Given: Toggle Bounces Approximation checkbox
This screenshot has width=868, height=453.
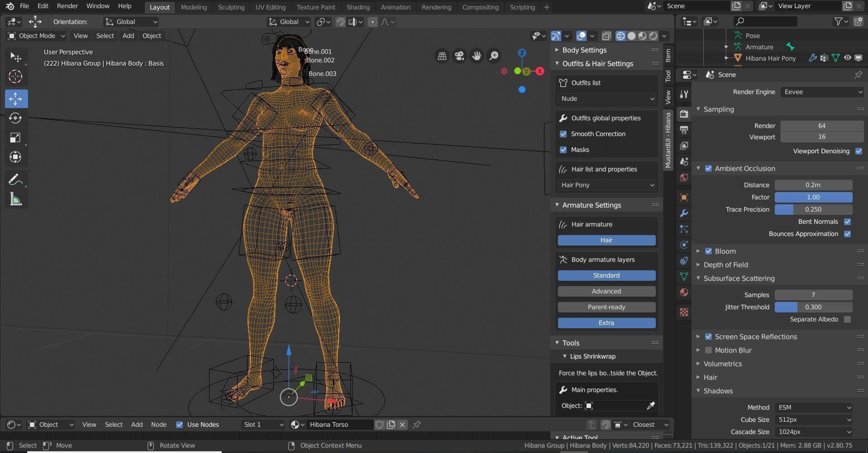Looking at the screenshot, I should pos(847,234).
